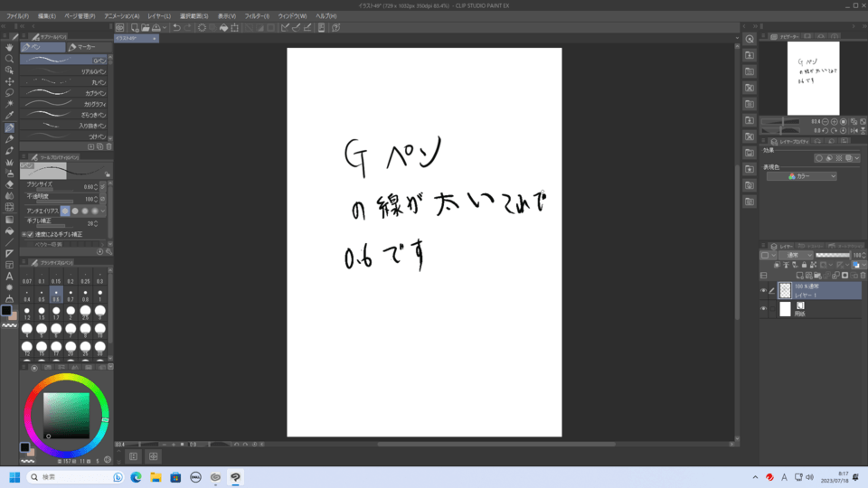Open the save icon dropdown arrow
Viewport: 868px width, 488px height.
point(165,28)
